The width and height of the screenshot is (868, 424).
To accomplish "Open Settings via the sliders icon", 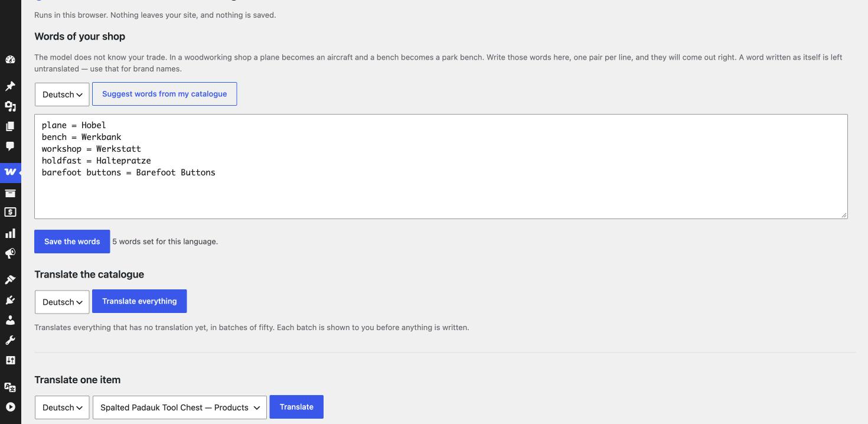I will [10, 360].
